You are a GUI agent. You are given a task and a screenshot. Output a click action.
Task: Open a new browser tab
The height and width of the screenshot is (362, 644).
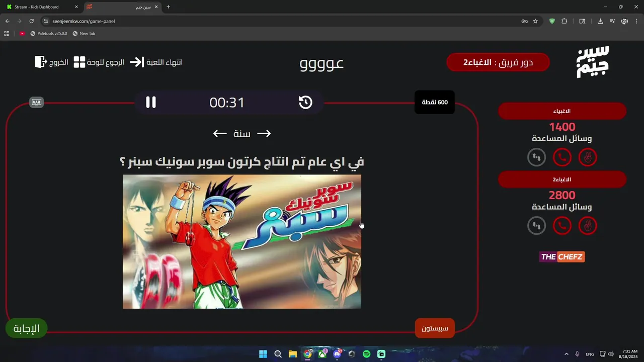(168, 7)
